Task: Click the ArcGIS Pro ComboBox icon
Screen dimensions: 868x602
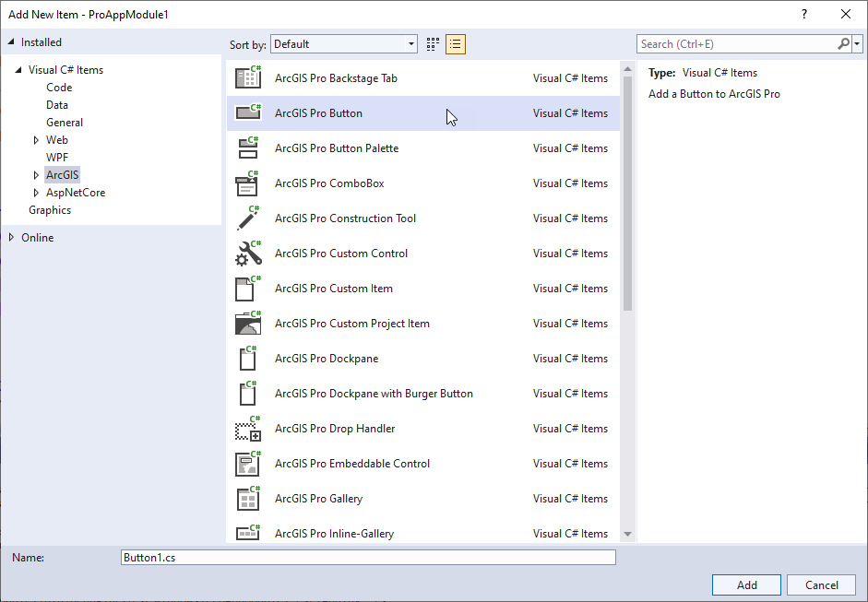Action: (x=248, y=183)
